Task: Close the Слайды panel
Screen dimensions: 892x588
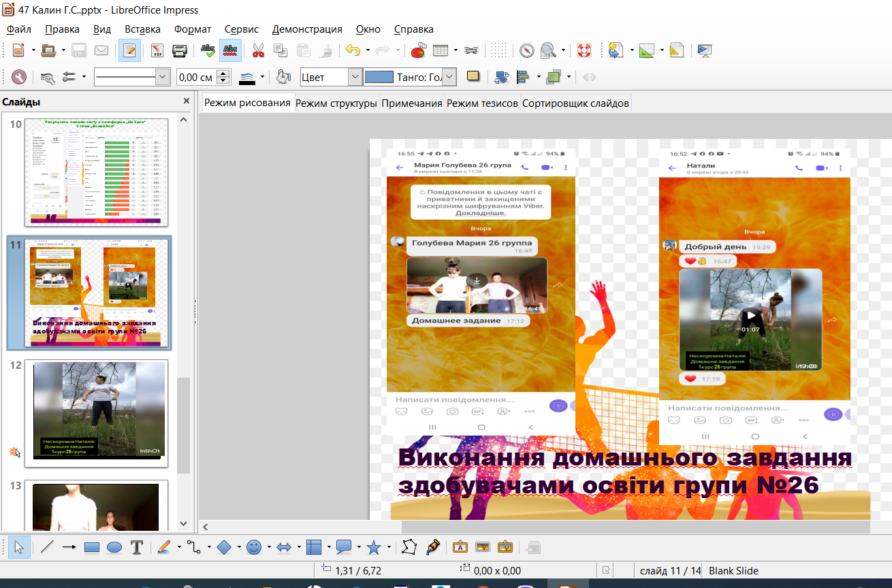Action: tap(187, 101)
